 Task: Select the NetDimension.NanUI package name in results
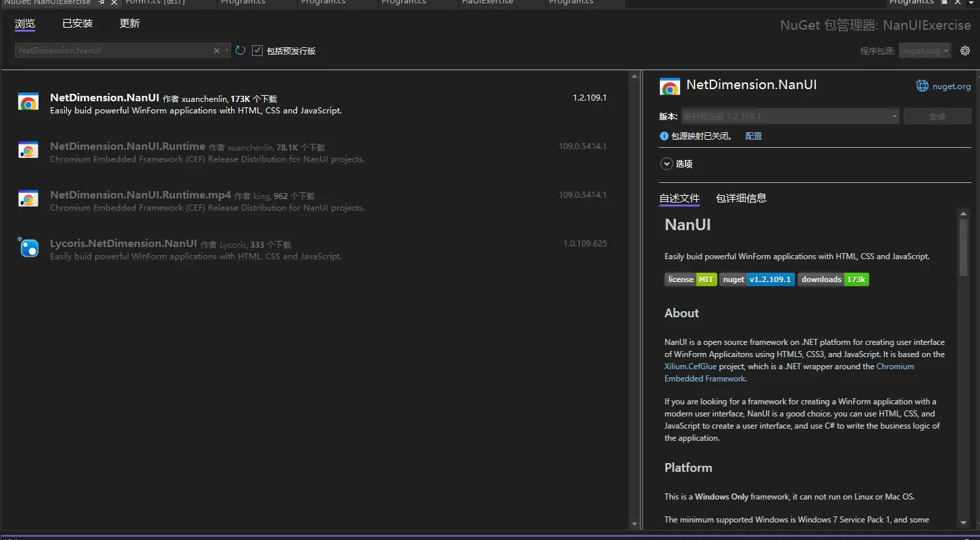tap(105, 98)
